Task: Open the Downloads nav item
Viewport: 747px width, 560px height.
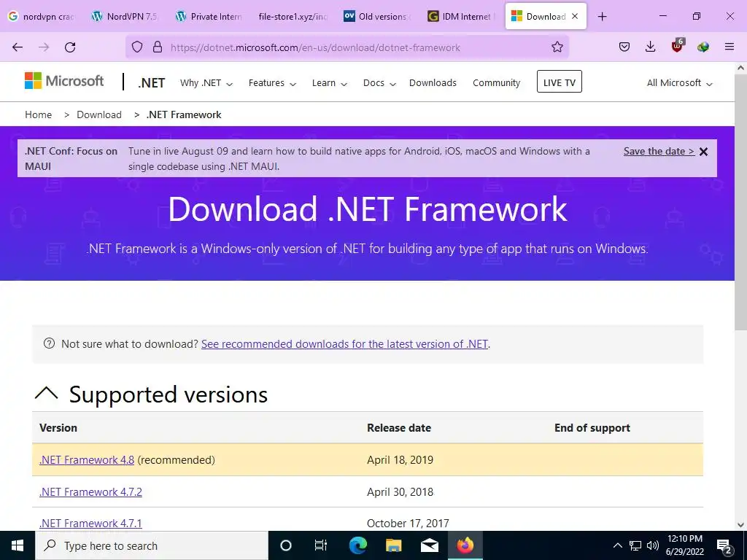Action: pos(433,83)
